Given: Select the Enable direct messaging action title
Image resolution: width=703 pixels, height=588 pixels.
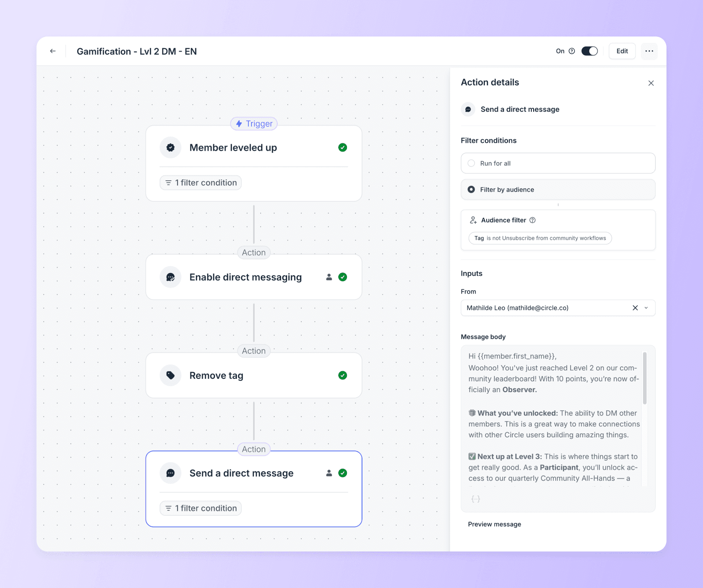Looking at the screenshot, I should click(x=246, y=277).
